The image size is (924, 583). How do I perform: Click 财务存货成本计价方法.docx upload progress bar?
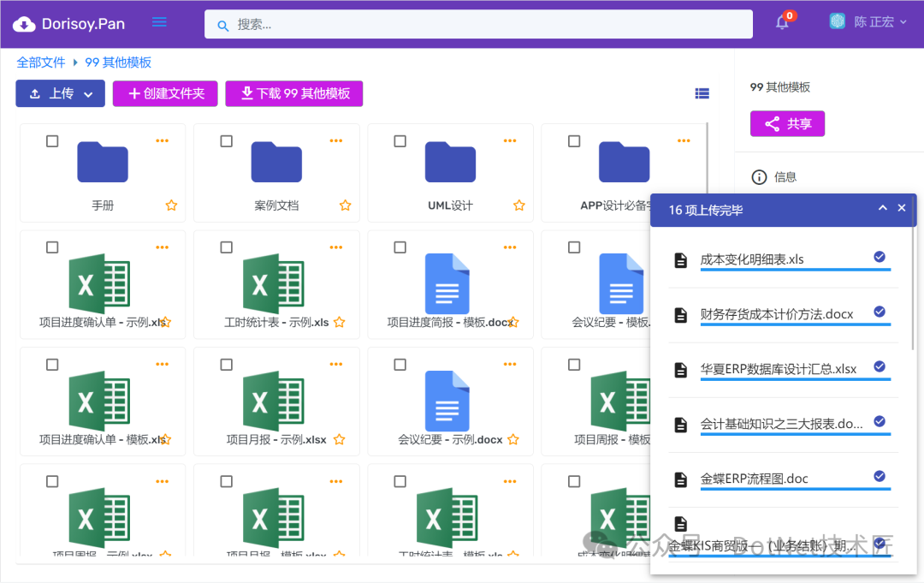point(795,324)
